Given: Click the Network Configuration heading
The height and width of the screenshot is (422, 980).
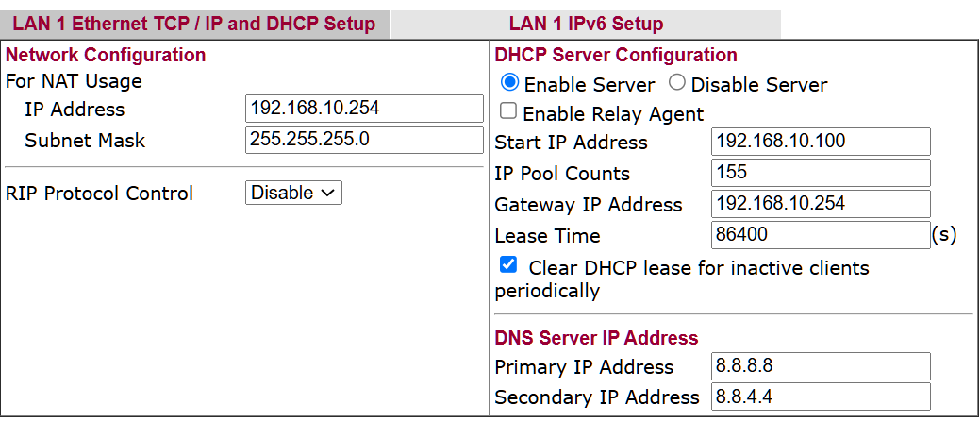Looking at the screenshot, I should point(106,55).
